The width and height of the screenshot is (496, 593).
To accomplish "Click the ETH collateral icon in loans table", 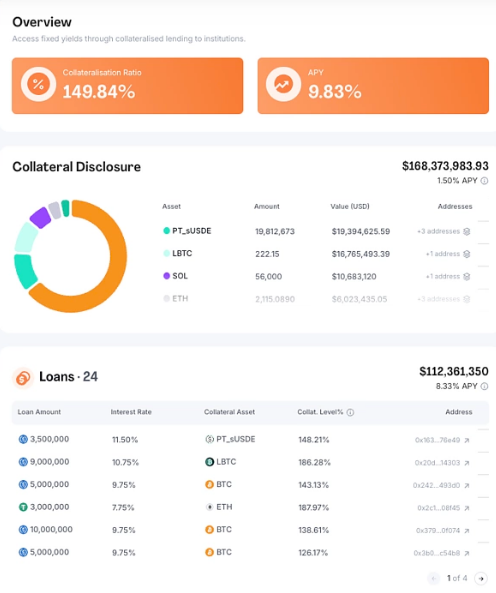I will (x=209, y=507).
